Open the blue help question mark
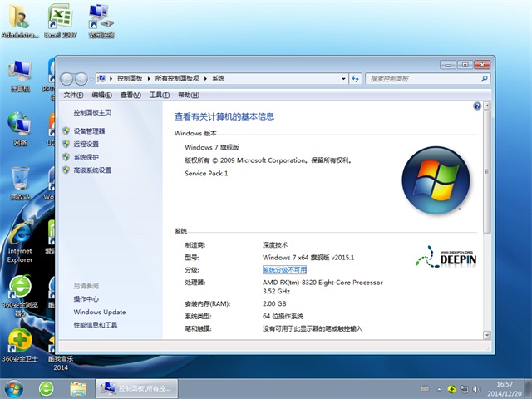This screenshot has height=399, width=532. tap(477, 106)
